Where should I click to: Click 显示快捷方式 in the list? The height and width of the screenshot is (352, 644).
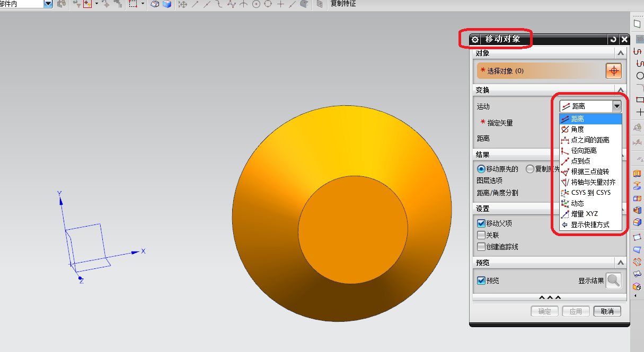(x=590, y=224)
